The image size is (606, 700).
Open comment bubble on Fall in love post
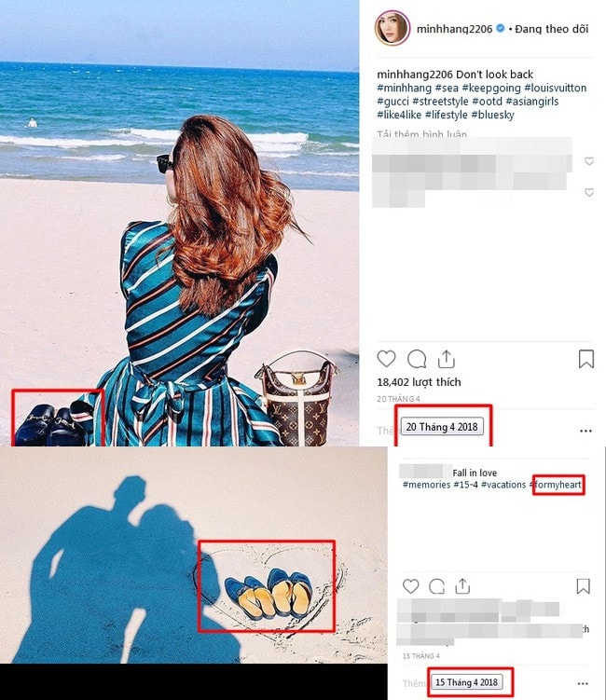click(436, 586)
